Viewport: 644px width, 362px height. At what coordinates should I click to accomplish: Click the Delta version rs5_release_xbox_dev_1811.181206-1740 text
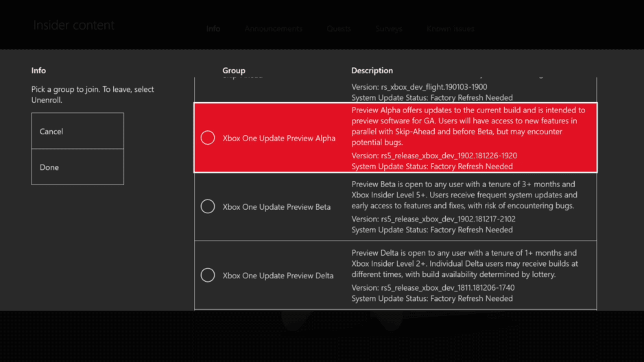pos(433,288)
